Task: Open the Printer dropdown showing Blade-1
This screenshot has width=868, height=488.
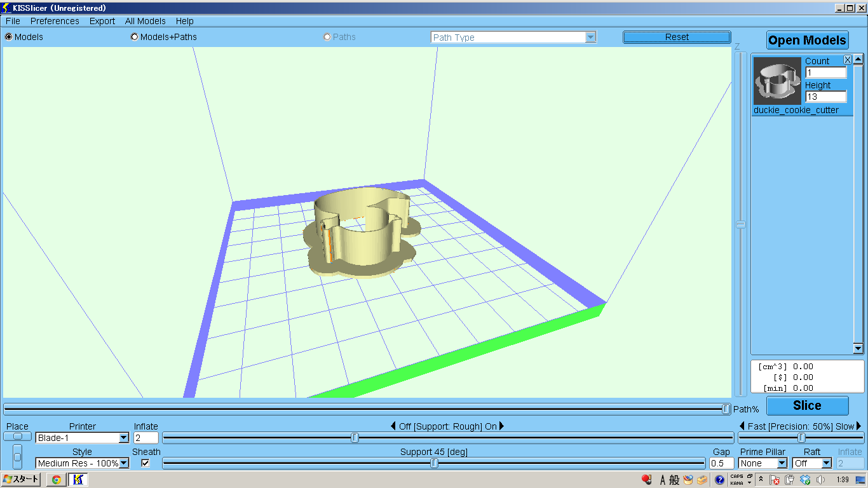Action: pos(123,438)
